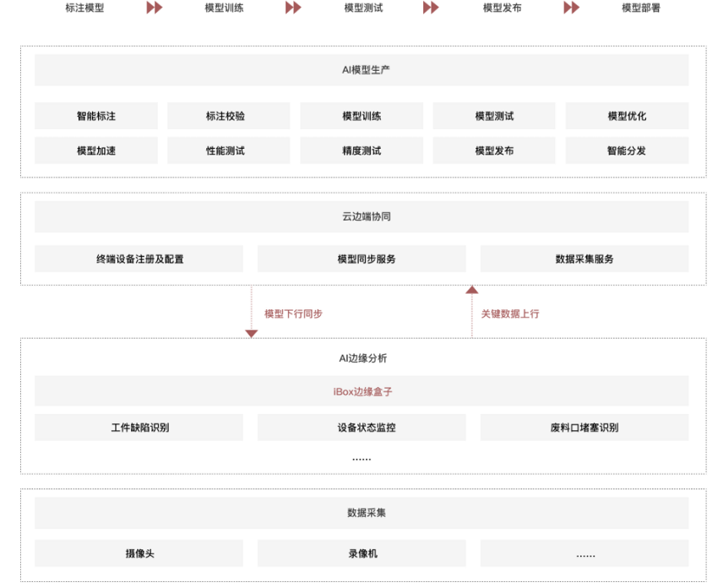Select the 录像机 block
This screenshot has width=718, height=588.
[x=362, y=553]
